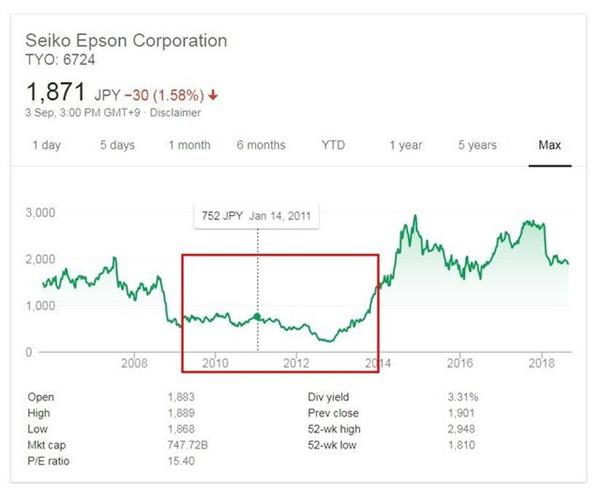Click the red down arrow price indicator
Viewport: 600px width, 496px height.
click(213, 95)
